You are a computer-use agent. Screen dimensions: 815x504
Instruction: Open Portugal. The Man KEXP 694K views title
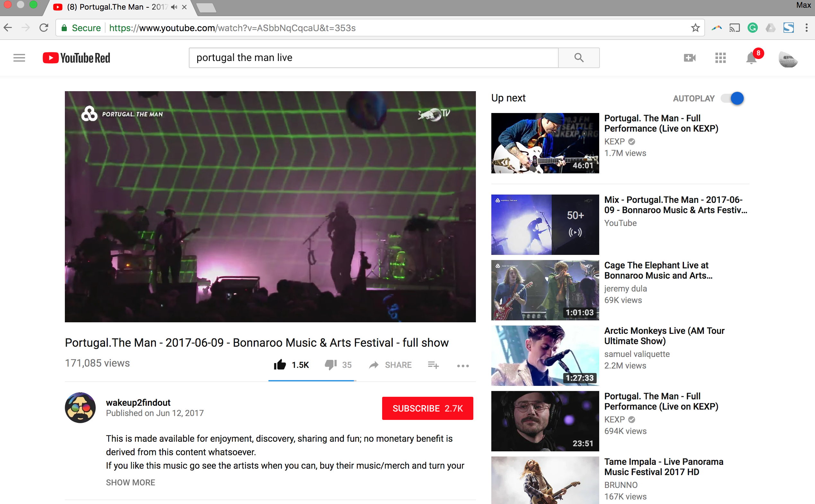pos(661,401)
